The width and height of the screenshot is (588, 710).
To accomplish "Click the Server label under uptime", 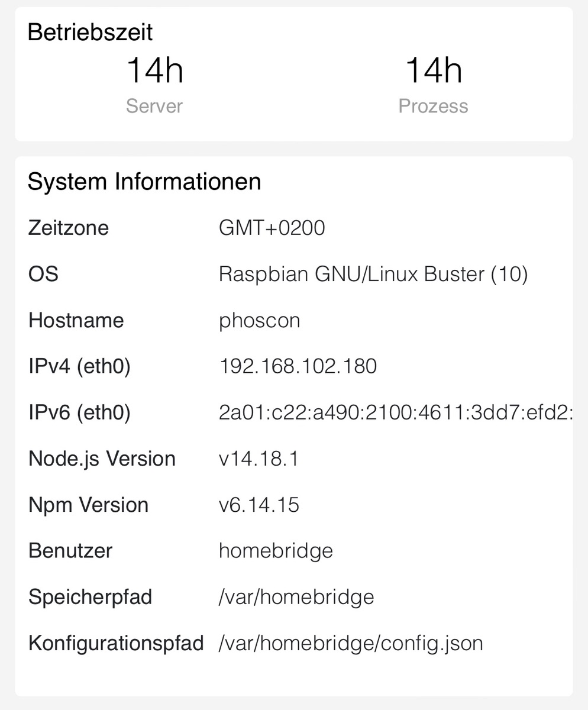I will tap(154, 106).
